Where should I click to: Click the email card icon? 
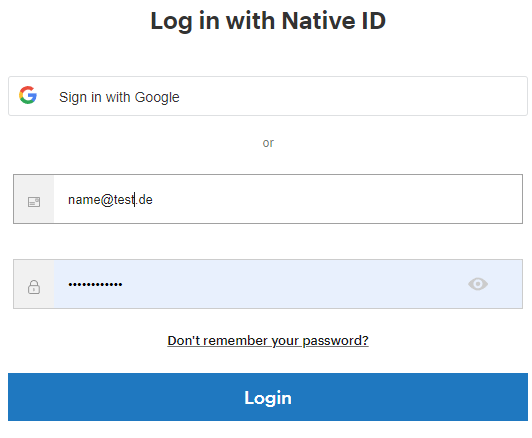(x=34, y=202)
